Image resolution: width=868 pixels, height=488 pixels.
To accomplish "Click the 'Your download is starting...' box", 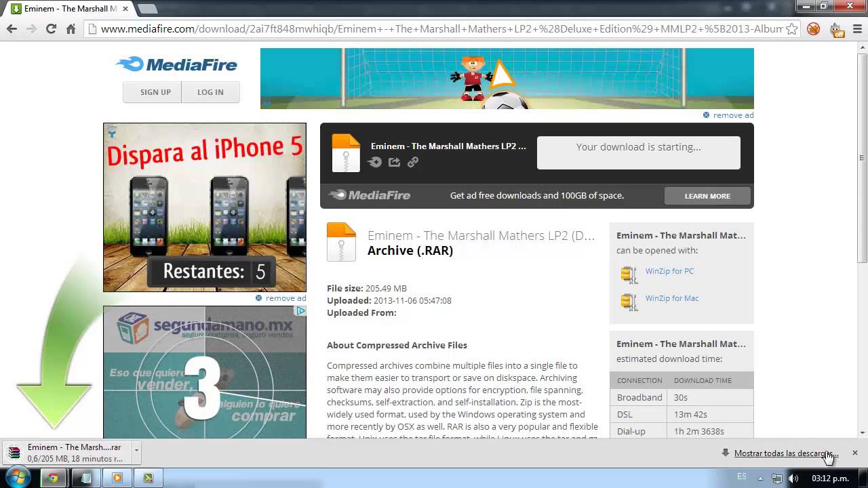I will point(639,152).
